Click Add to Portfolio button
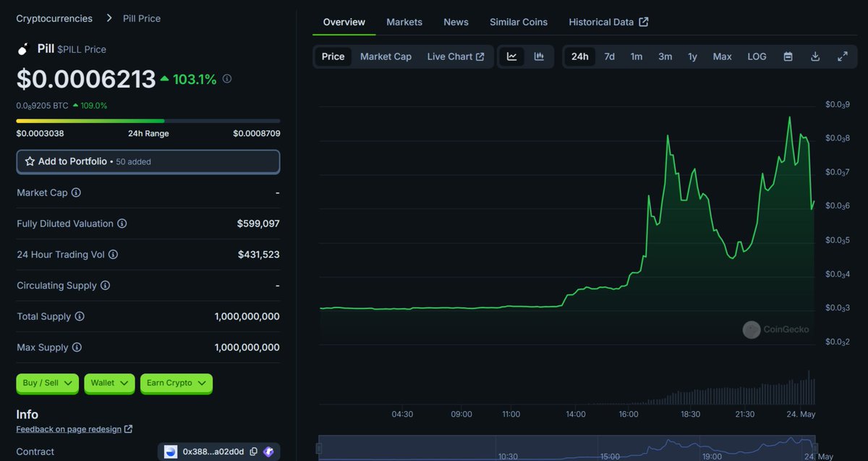Screen dimensions: 868x461 pyautogui.click(x=148, y=161)
